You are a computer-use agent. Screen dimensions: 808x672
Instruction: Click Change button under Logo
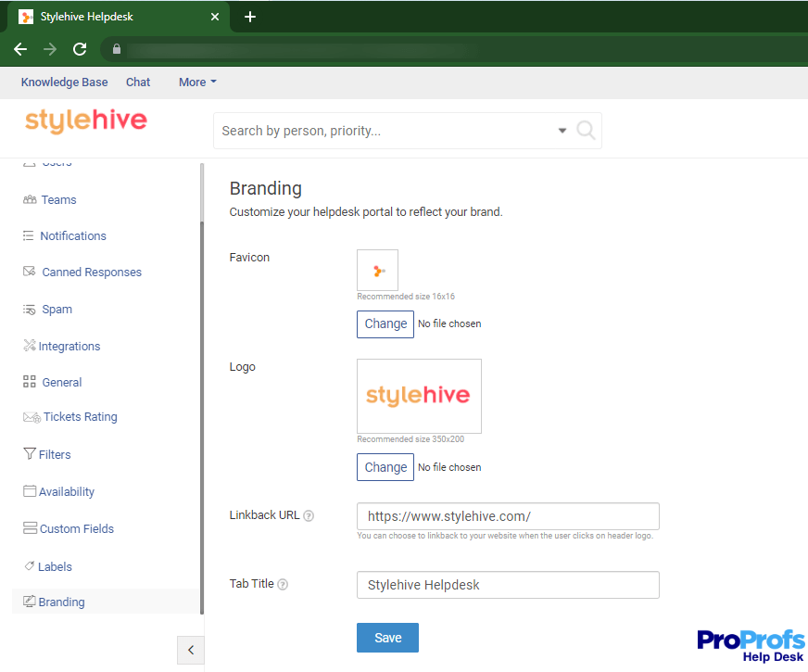(385, 467)
